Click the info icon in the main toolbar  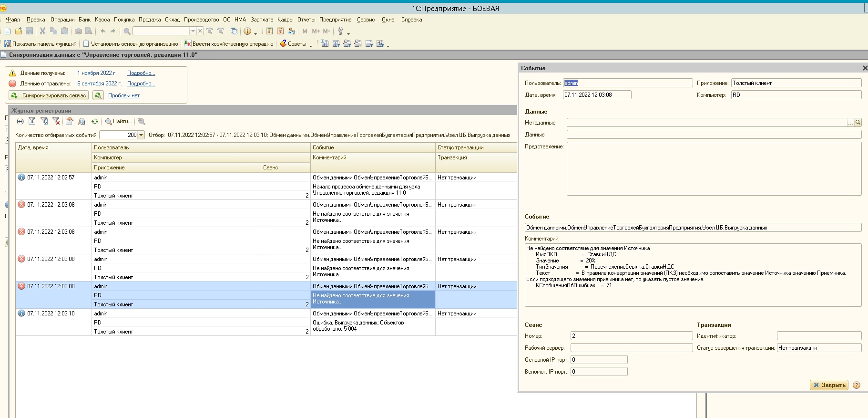coord(247,31)
